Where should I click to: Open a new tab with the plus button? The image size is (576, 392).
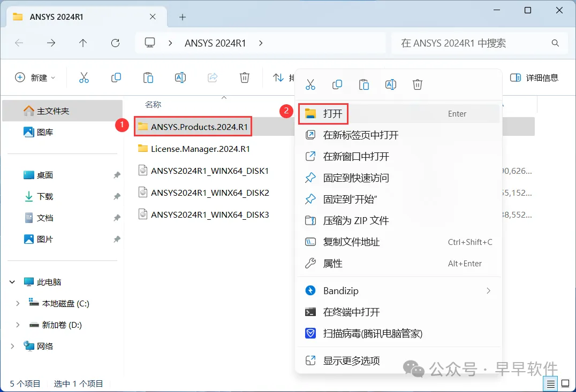183,17
